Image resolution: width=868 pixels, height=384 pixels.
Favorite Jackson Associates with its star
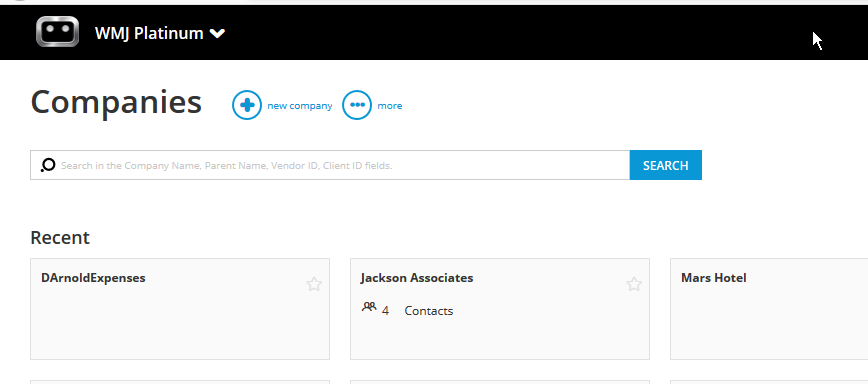(x=634, y=284)
